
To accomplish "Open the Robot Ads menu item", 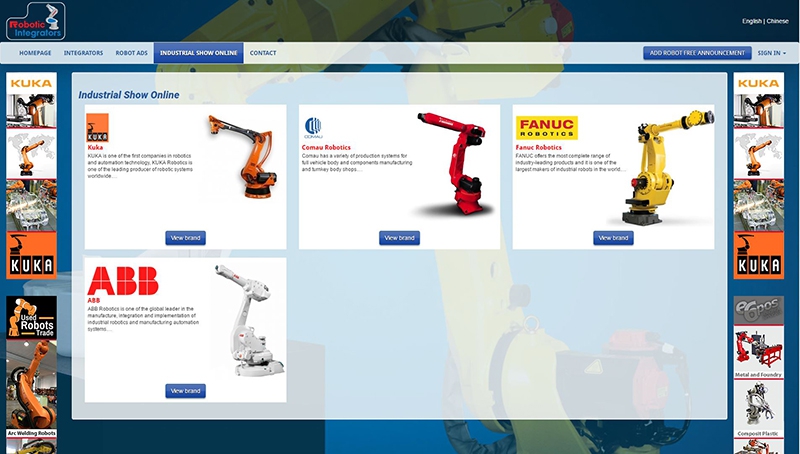I will 130,53.
